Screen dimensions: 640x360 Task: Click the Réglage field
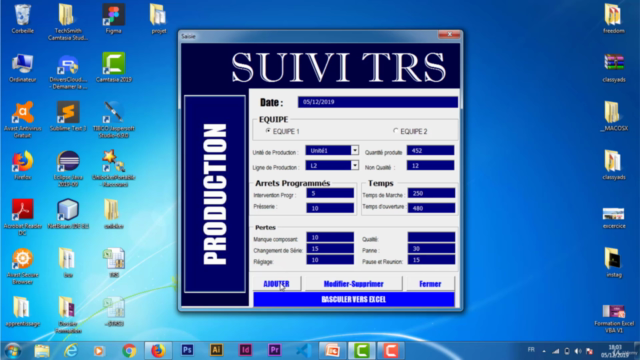[330, 260]
